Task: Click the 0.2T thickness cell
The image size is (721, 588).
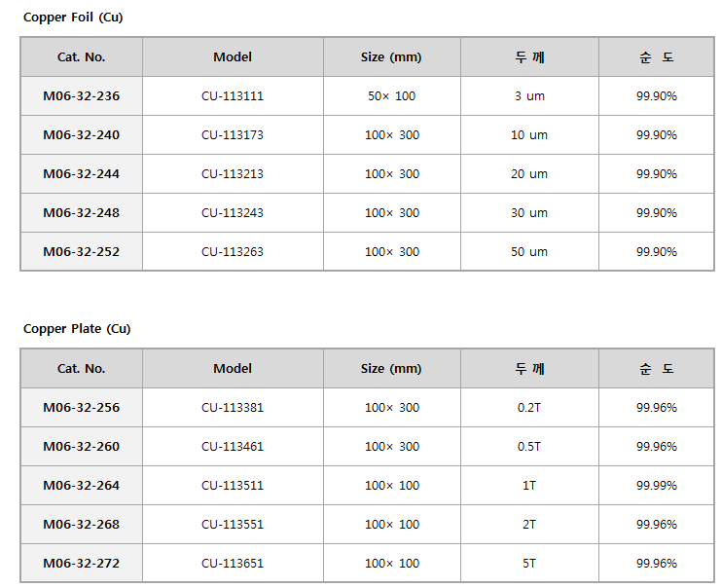Action: tap(529, 407)
